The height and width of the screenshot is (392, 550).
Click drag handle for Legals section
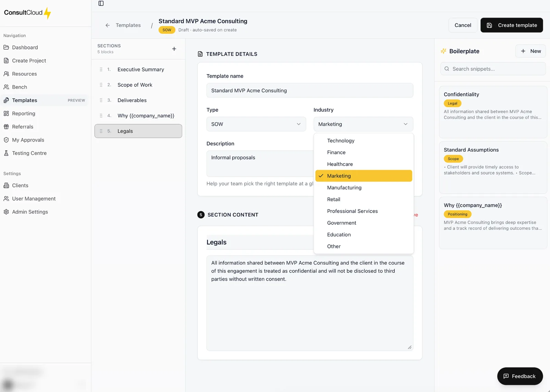pyautogui.click(x=101, y=131)
